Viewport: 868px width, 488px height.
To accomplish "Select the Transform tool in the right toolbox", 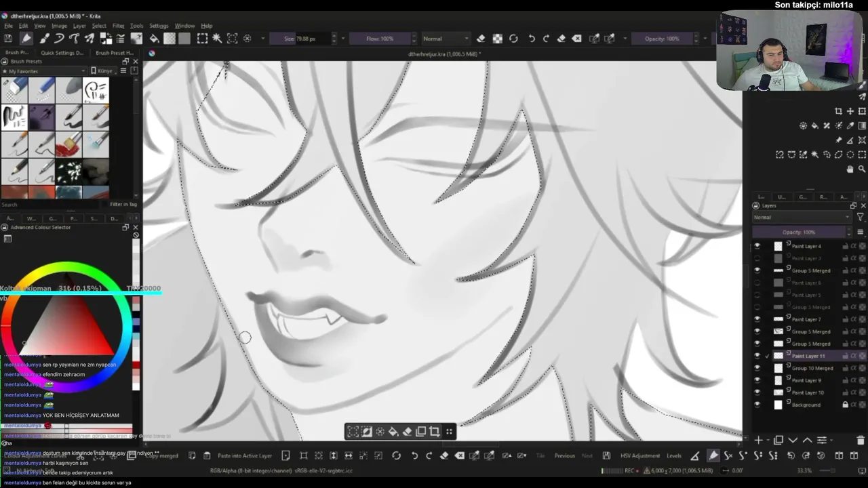I will [x=862, y=111].
